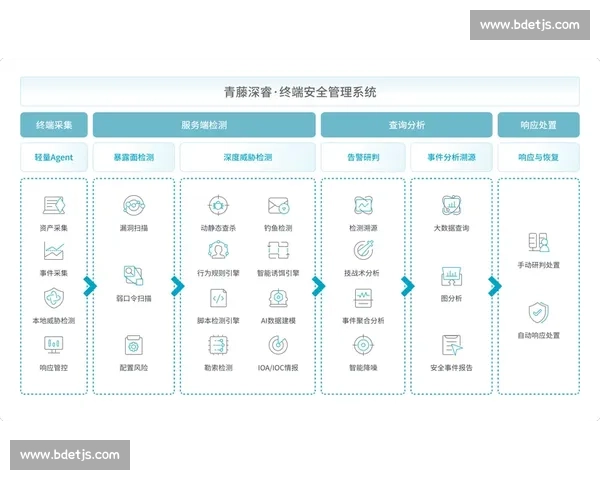This screenshot has height=480, width=600.
Task: Click the '本地威胁检测' text label
Action: pos(54,321)
